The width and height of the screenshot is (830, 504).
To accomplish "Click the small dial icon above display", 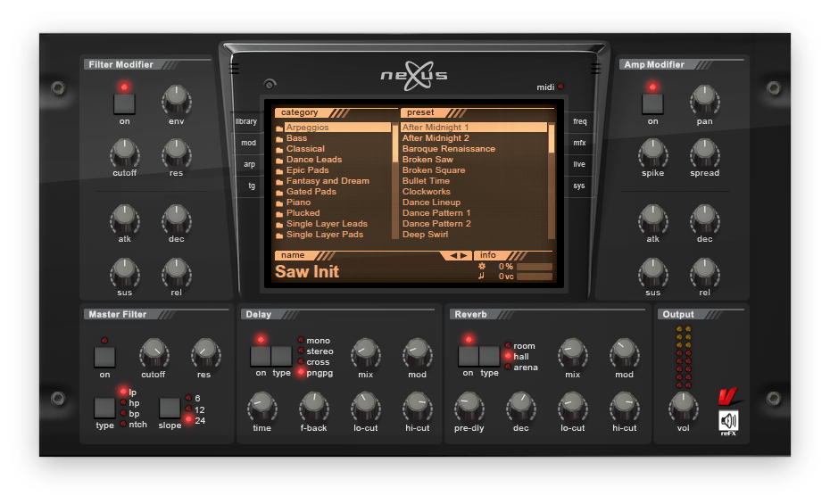I will pos(270,84).
